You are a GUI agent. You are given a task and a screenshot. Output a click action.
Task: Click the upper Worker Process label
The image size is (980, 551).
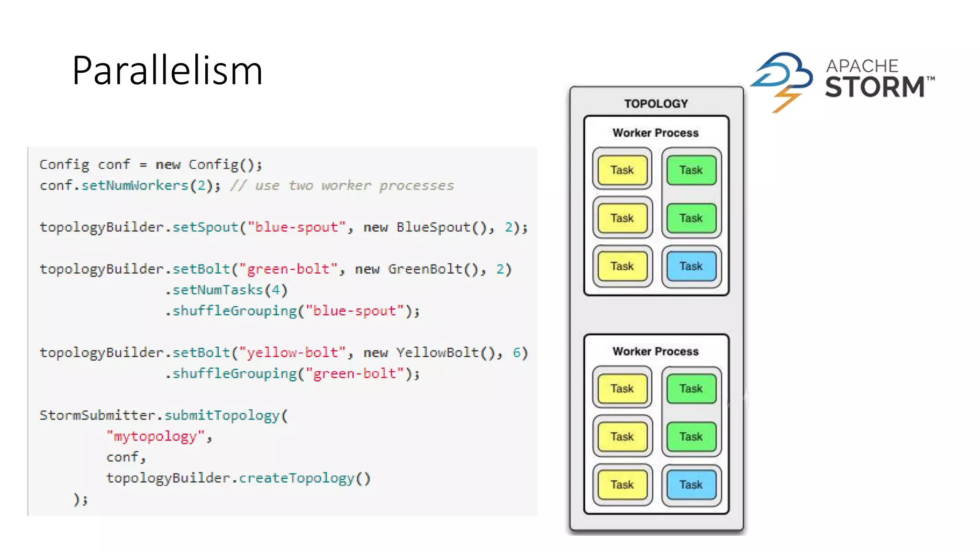pos(656,133)
